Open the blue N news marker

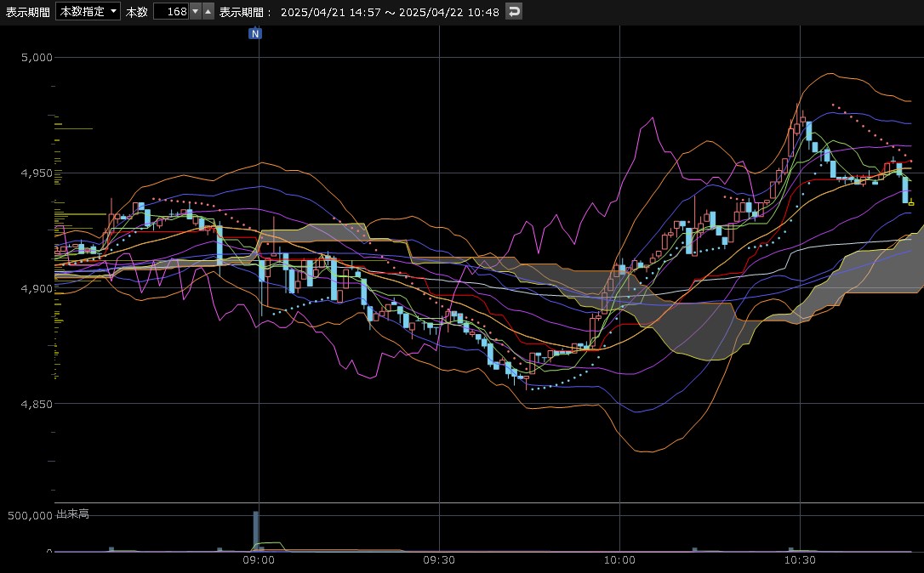click(x=255, y=33)
